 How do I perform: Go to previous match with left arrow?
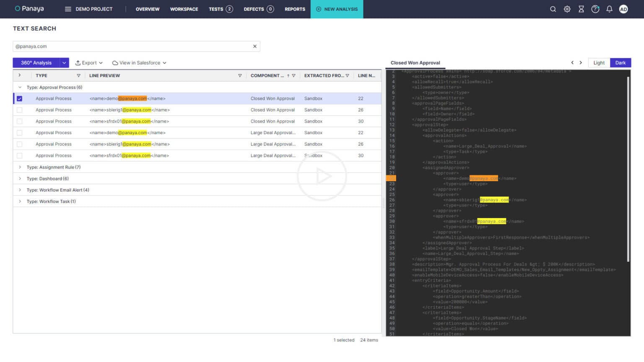tap(572, 63)
